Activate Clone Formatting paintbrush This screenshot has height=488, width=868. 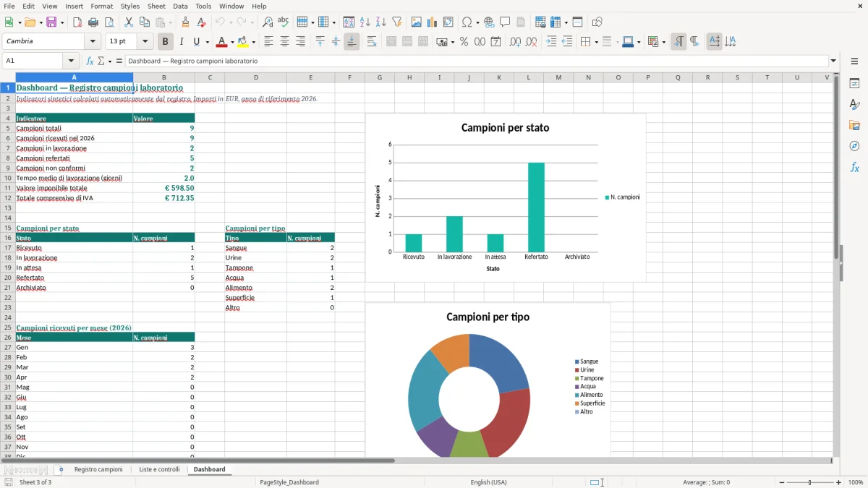click(x=186, y=22)
